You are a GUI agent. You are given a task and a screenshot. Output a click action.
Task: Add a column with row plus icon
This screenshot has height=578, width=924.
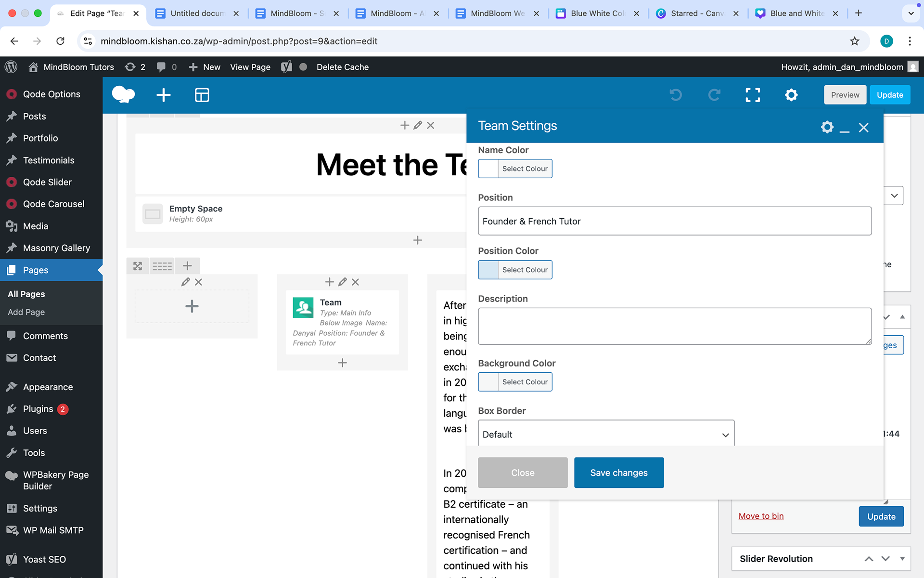[187, 266]
